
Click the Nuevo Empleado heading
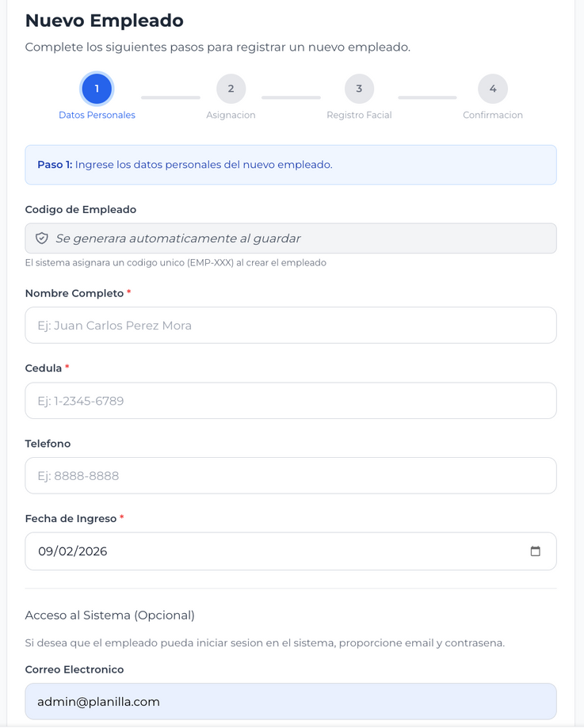104,21
